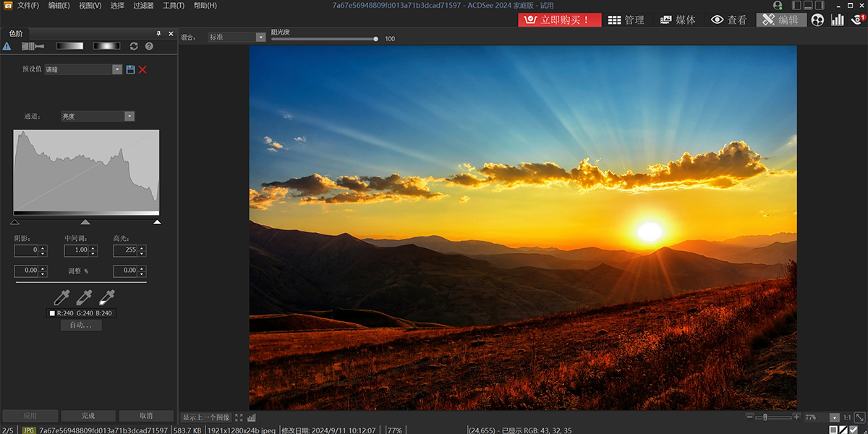
Task: Click the linear gradient tool icon
Action: tap(70, 46)
